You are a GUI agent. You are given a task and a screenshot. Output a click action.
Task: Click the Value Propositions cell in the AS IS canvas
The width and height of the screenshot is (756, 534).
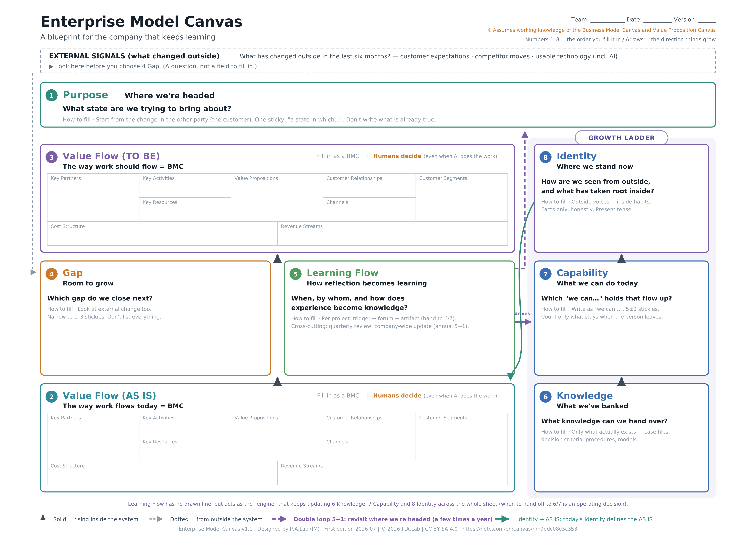[x=277, y=437]
